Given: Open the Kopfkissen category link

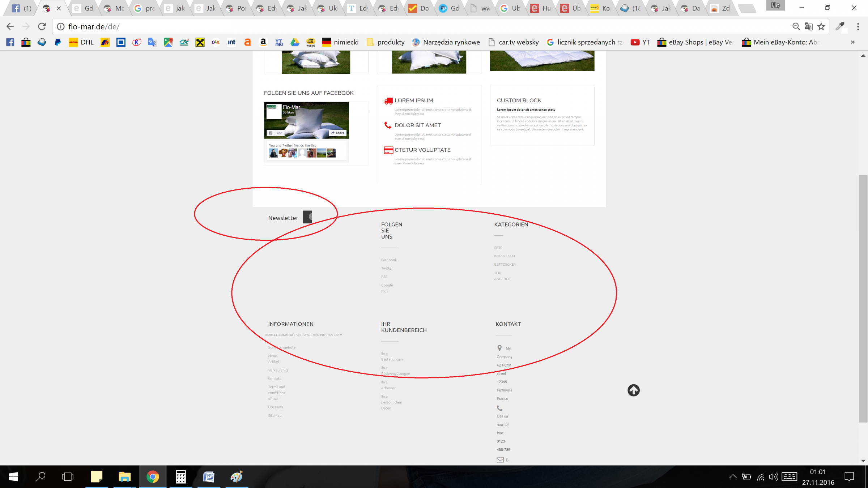Looking at the screenshot, I should click(504, 256).
